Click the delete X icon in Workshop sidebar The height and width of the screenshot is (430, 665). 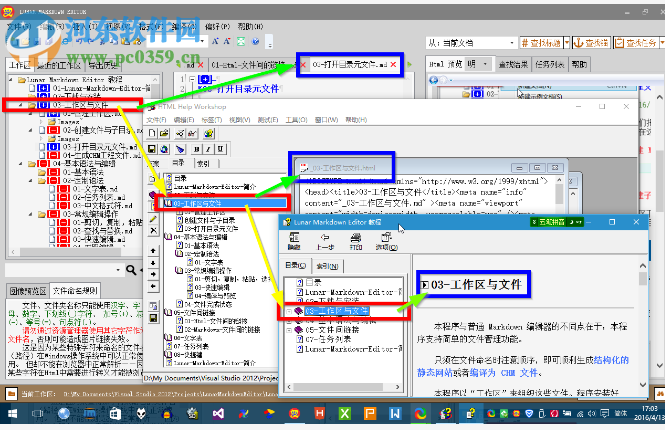153,231
